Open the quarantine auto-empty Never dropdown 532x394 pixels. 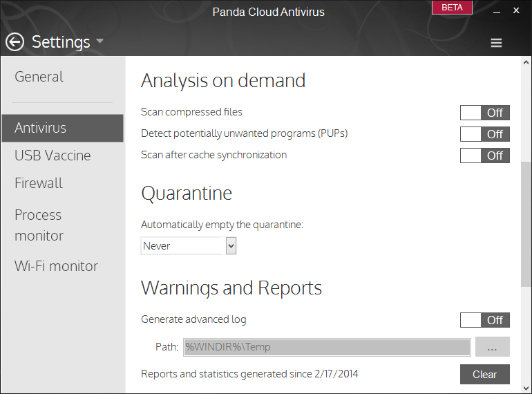pyautogui.click(x=189, y=245)
